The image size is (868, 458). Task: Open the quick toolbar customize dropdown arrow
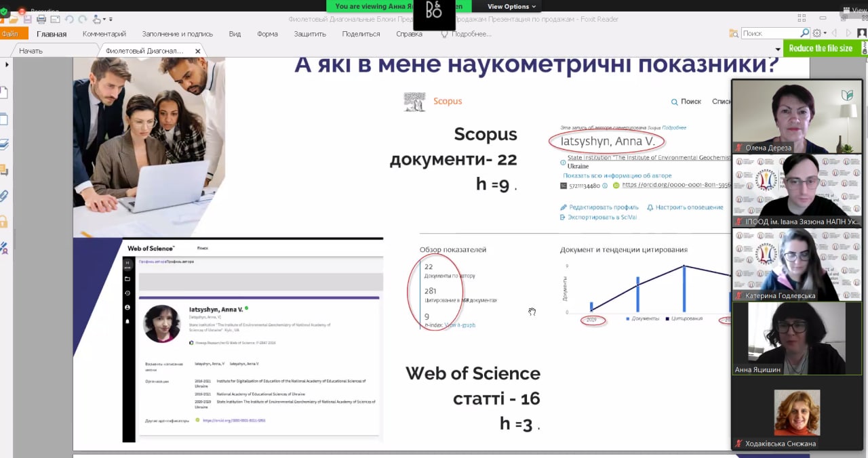(x=111, y=20)
